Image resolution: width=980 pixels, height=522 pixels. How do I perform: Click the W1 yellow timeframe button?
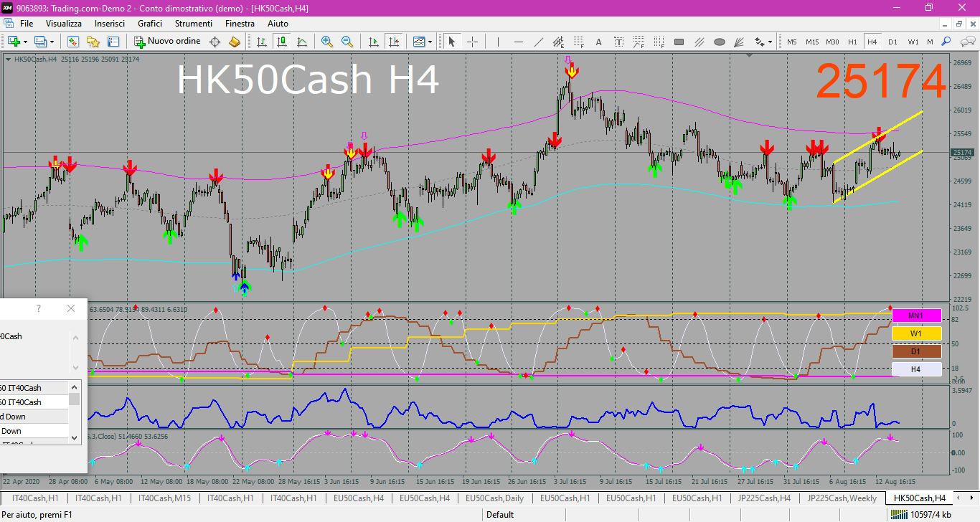click(915, 333)
